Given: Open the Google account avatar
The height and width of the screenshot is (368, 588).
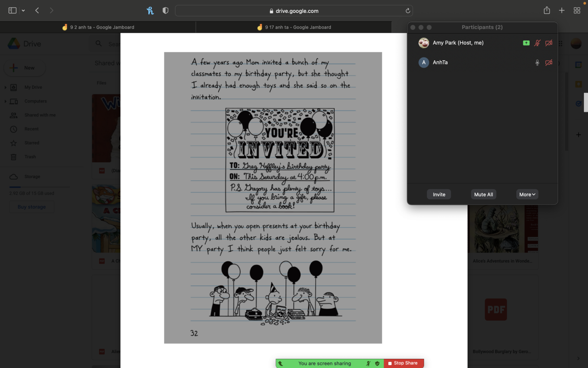Looking at the screenshot, I should [x=576, y=44].
